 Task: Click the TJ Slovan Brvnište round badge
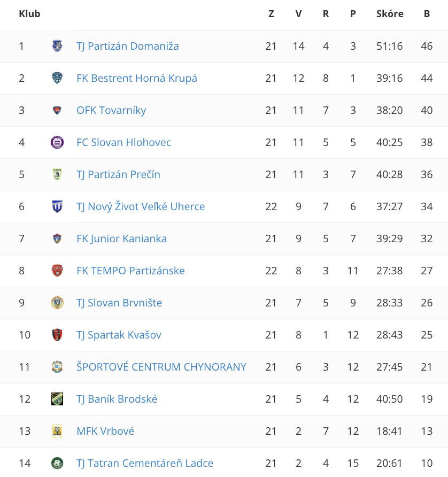point(57,303)
